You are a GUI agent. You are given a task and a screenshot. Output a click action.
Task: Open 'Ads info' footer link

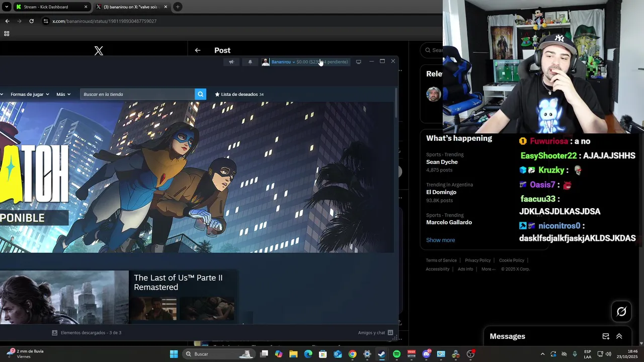point(465,269)
